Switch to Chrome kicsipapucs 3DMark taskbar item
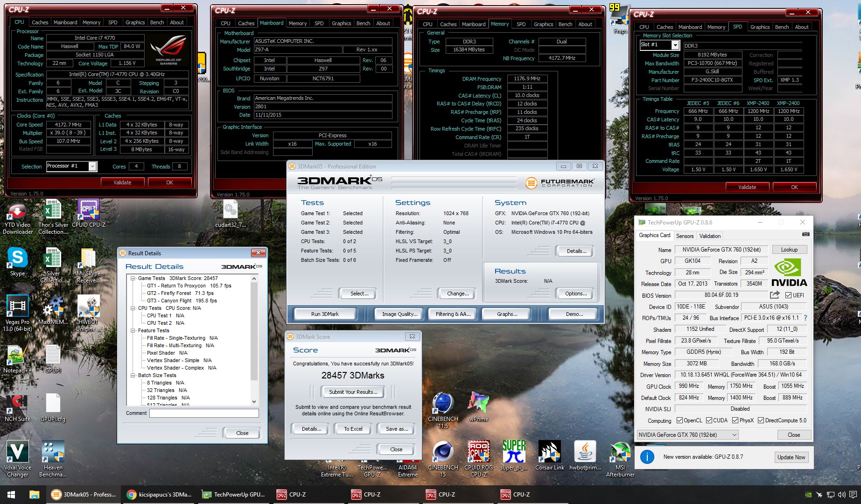The width and height of the screenshot is (861, 504). click(x=160, y=494)
